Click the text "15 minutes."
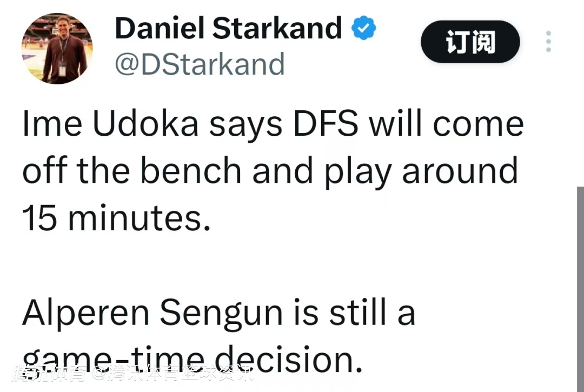Screen dimensions: 584x392 [116, 218]
